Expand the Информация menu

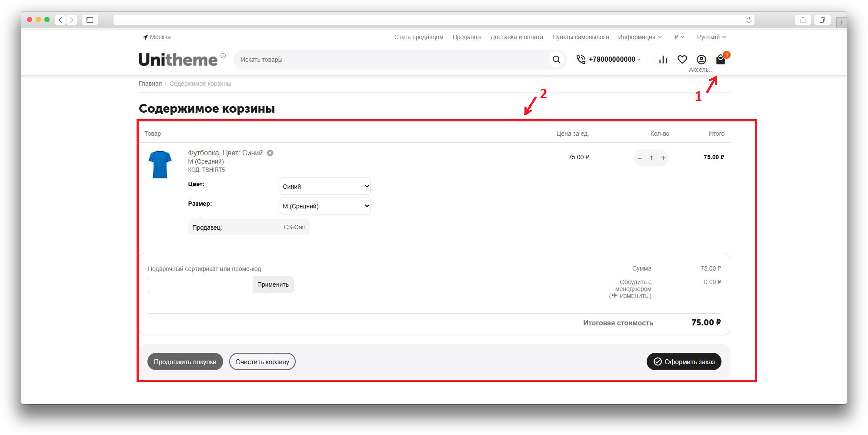[x=639, y=37]
